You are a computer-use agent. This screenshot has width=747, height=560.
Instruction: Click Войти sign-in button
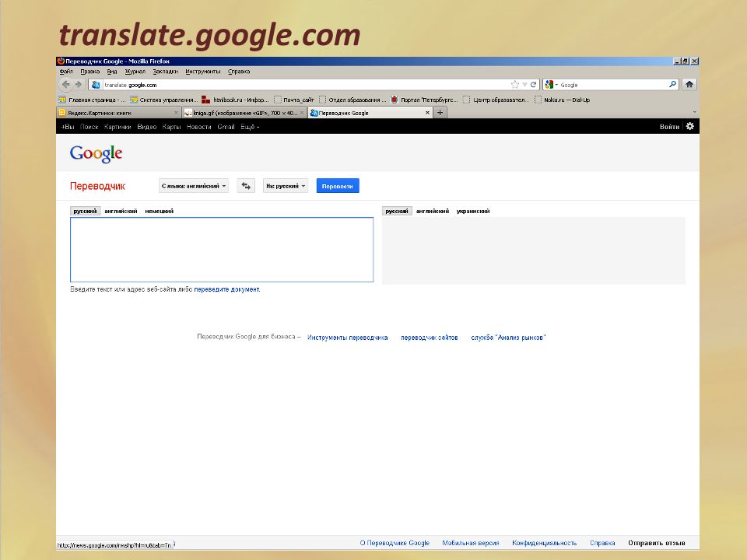point(669,127)
